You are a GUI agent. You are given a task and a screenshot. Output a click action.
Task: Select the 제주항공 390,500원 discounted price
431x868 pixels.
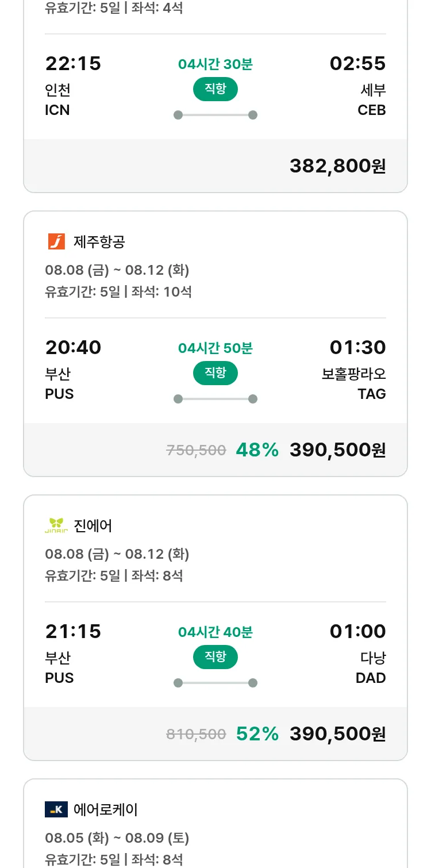click(x=337, y=450)
